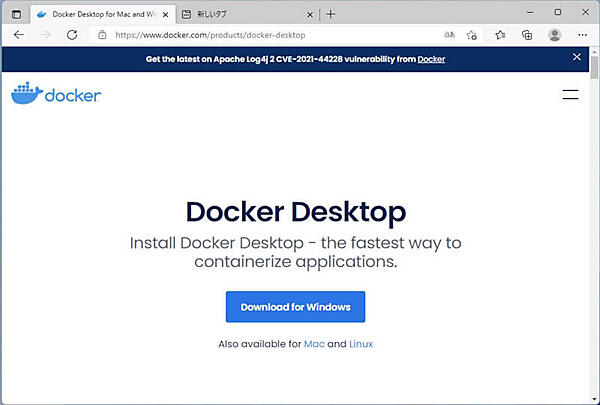Open the tab actions menu icon
This screenshot has width=600, height=405.
(x=15, y=13)
